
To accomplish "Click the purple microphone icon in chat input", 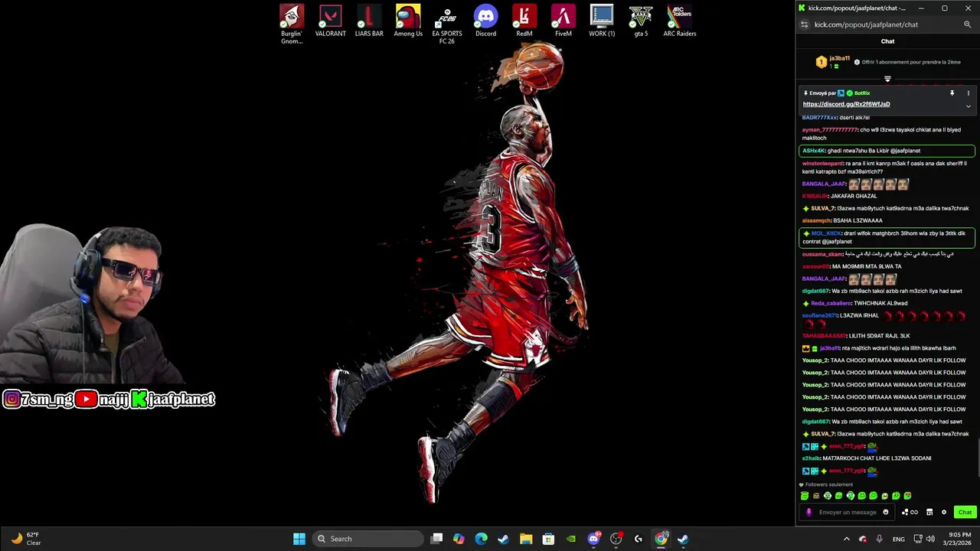I will pos(808,512).
